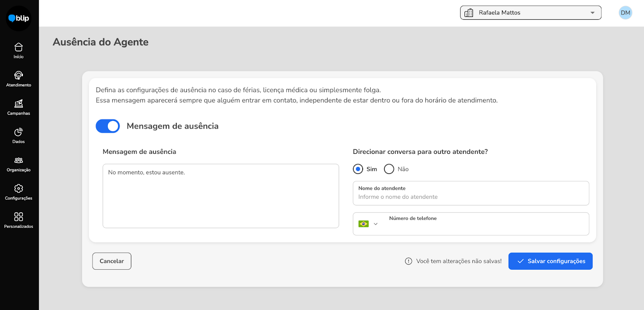Open Organização people icon
The height and width of the screenshot is (310, 644).
(19, 161)
